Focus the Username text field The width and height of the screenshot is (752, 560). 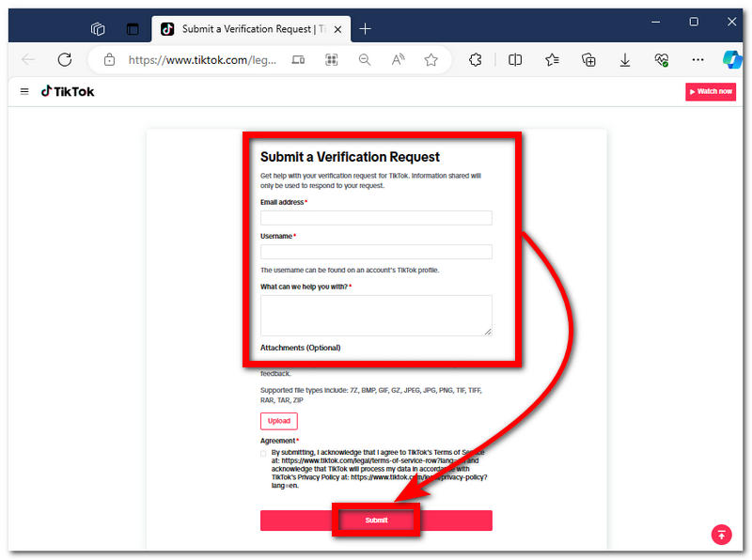(376, 252)
